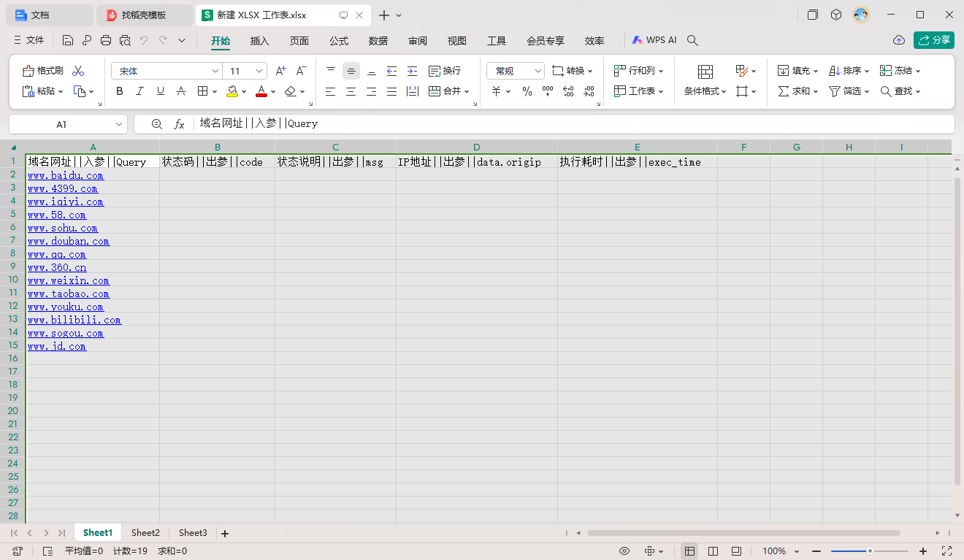
Task: Switch to page break preview view
Action: click(x=714, y=551)
